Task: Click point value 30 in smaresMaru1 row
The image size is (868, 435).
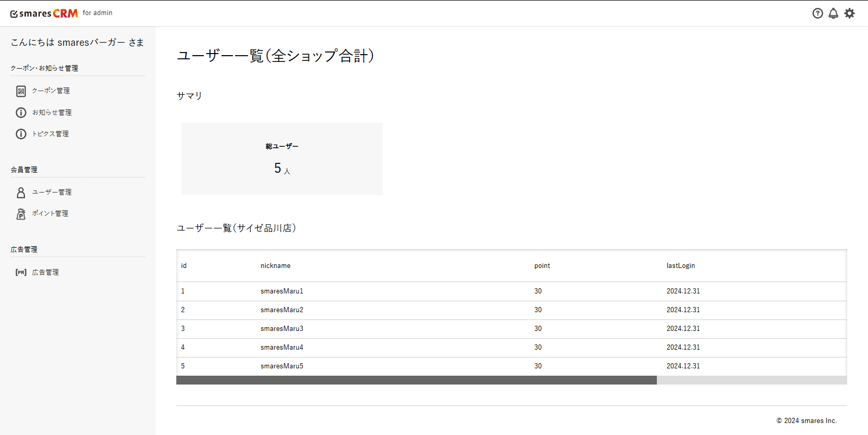Action: (538, 291)
